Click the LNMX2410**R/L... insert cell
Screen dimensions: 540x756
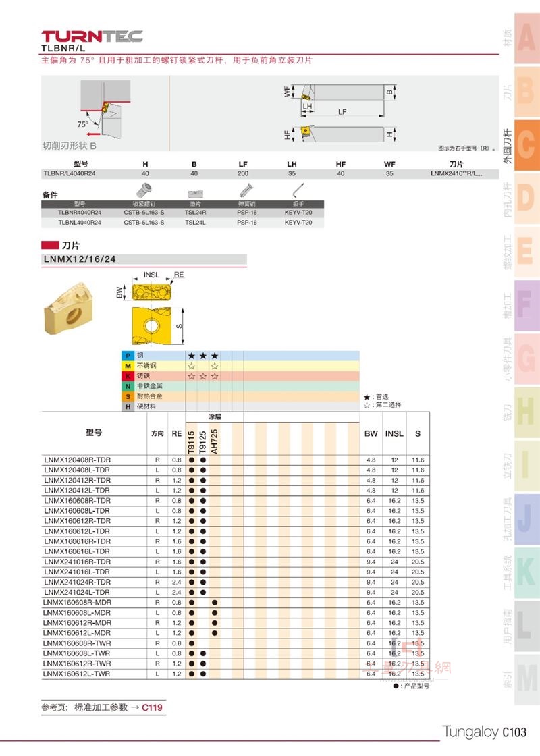tap(456, 173)
